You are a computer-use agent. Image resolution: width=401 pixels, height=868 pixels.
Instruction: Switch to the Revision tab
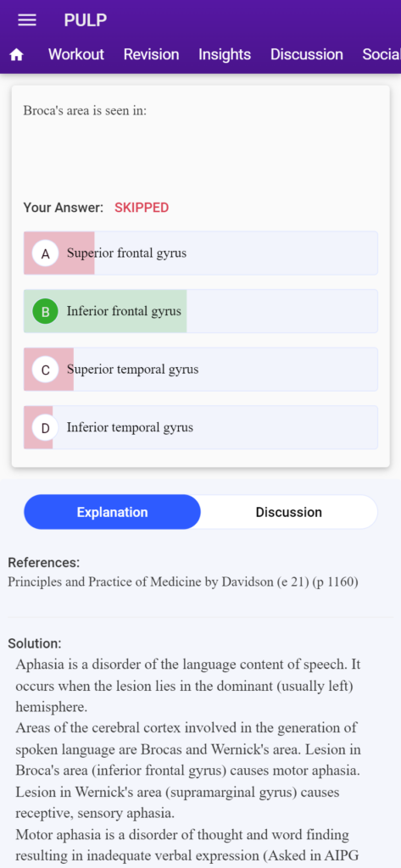point(151,54)
